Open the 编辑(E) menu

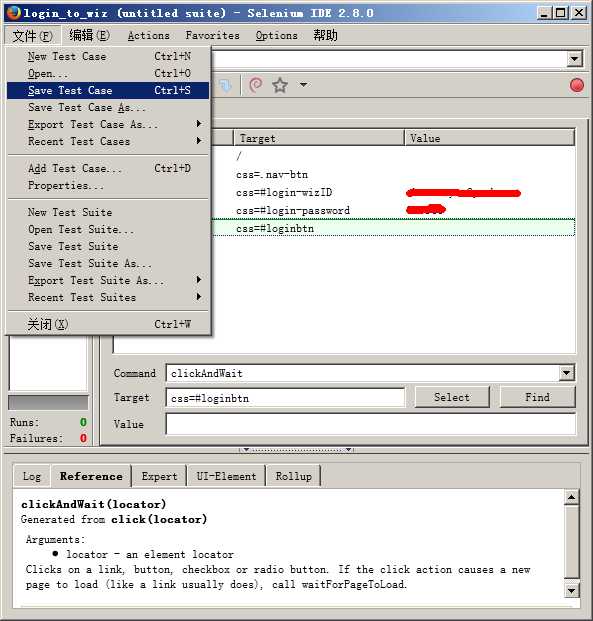(89, 36)
